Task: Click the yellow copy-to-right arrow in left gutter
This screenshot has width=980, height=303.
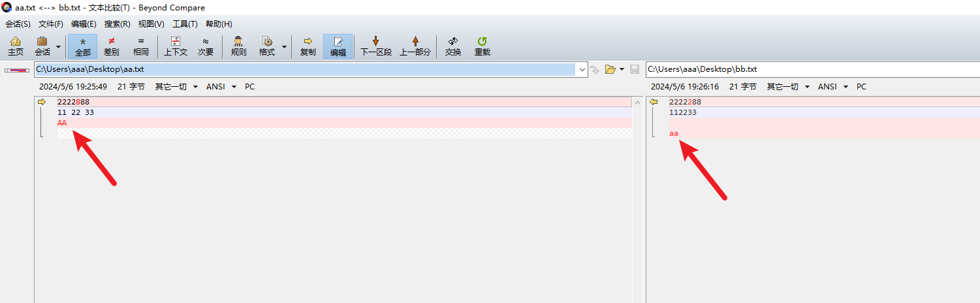Action: point(42,102)
